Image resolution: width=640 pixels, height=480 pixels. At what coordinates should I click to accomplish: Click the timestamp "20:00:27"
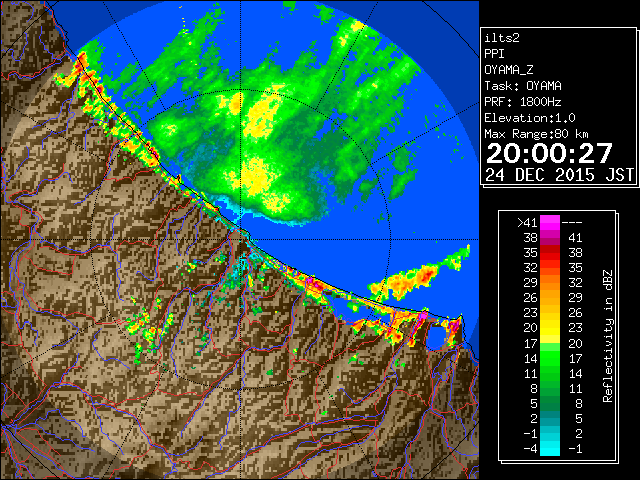549,153
